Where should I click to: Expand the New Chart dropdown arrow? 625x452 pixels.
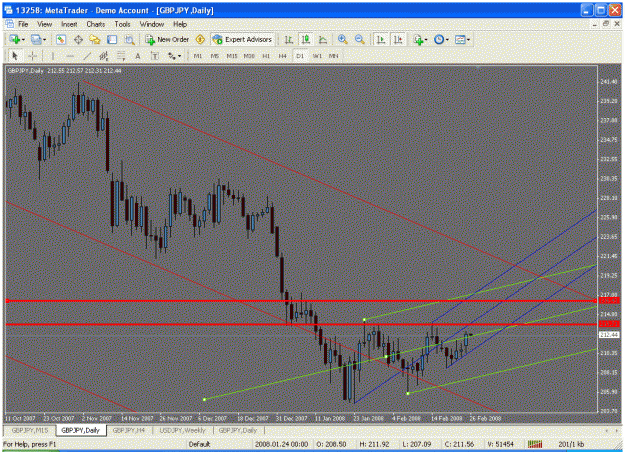(24, 40)
